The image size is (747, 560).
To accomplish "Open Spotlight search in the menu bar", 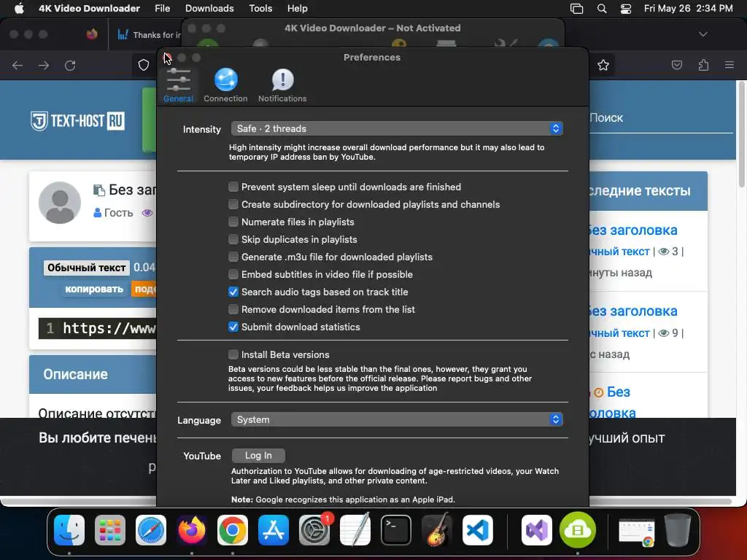I will point(602,9).
